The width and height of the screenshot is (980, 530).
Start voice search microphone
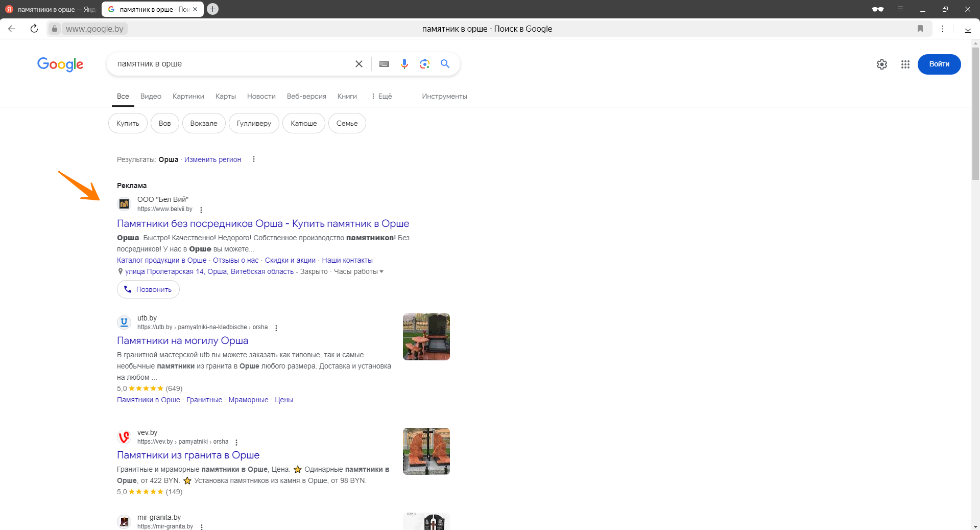[x=404, y=64]
